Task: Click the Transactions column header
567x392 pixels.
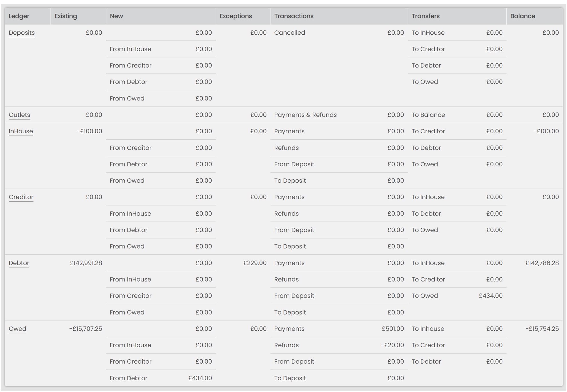Action: click(x=294, y=16)
